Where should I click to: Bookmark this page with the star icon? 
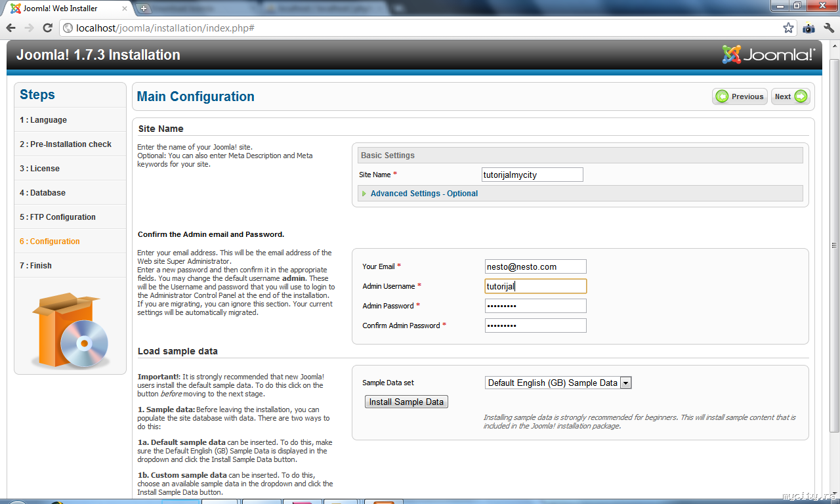tap(788, 28)
